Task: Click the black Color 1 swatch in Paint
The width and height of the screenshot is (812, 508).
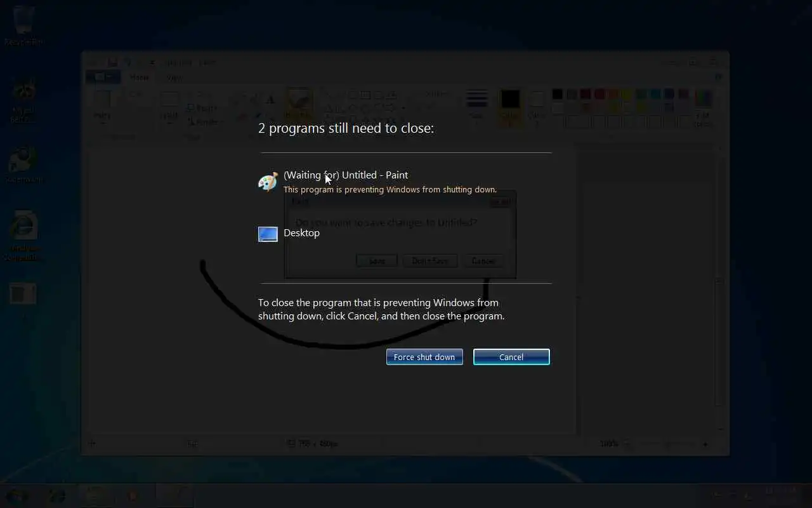Action: coord(510,105)
